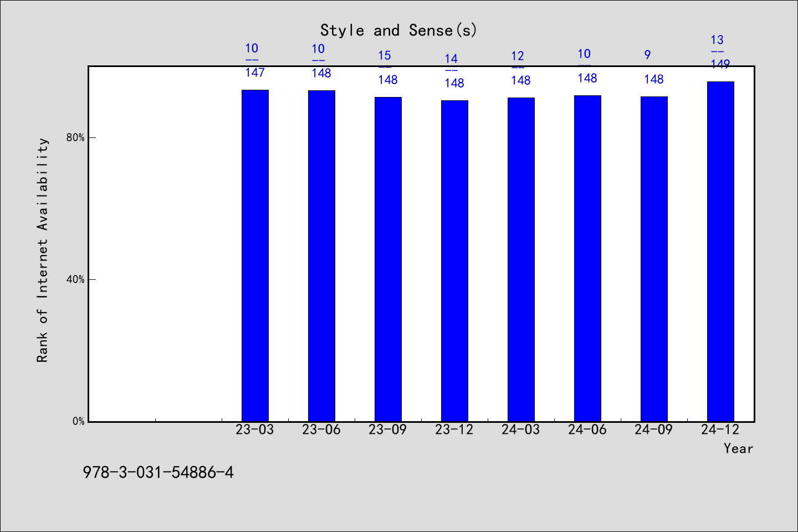Viewport: 798px width, 532px height.
Task: Click the x-axis tick label 24-03
Action: point(521,429)
